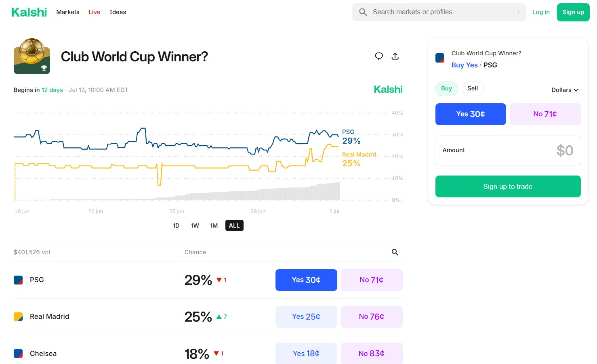Viewport: 597px width, 364px height.
Task: Click the PSG team badge in list
Action: coord(18,280)
